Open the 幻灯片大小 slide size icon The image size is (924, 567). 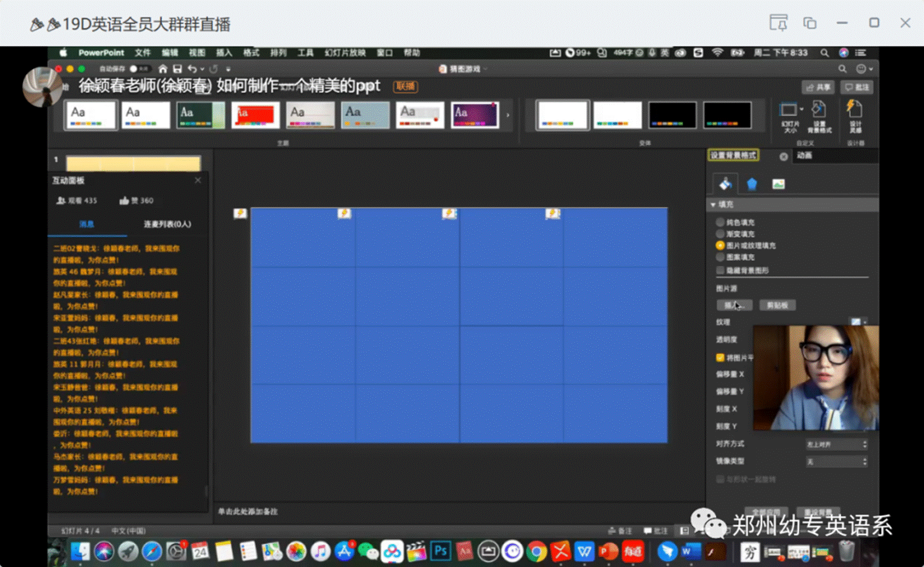coord(788,110)
